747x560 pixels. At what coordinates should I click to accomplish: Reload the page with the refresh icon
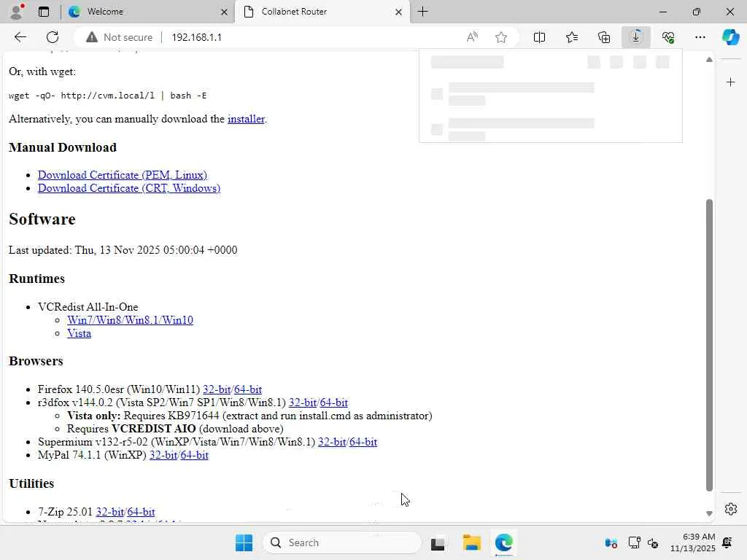tap(53, 37)
